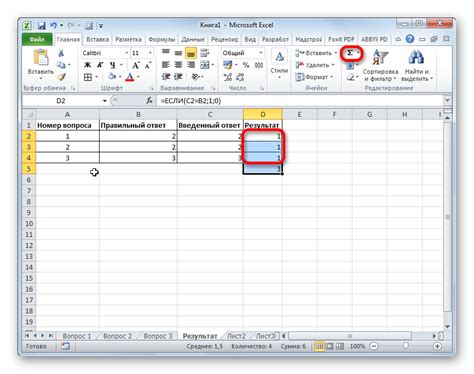Click the Fill Color paint bucket swatch
474x374 pixels.
112,77
